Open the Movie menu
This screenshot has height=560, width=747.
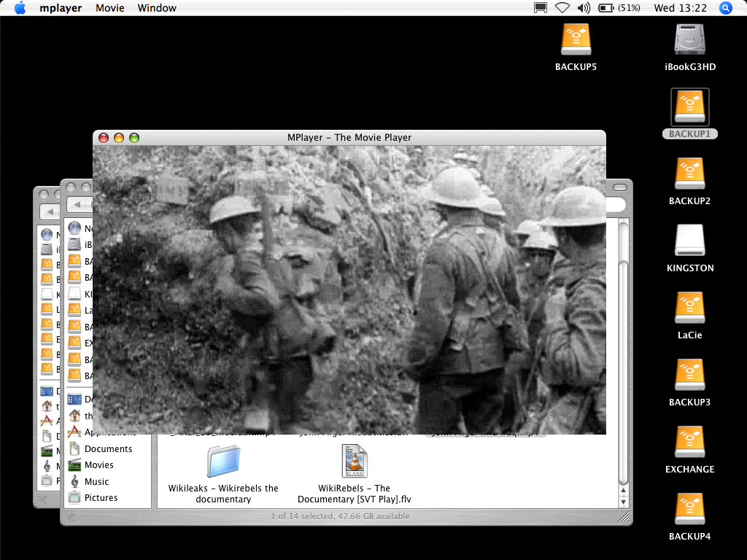pyautogui.click(x=109, y=8)
